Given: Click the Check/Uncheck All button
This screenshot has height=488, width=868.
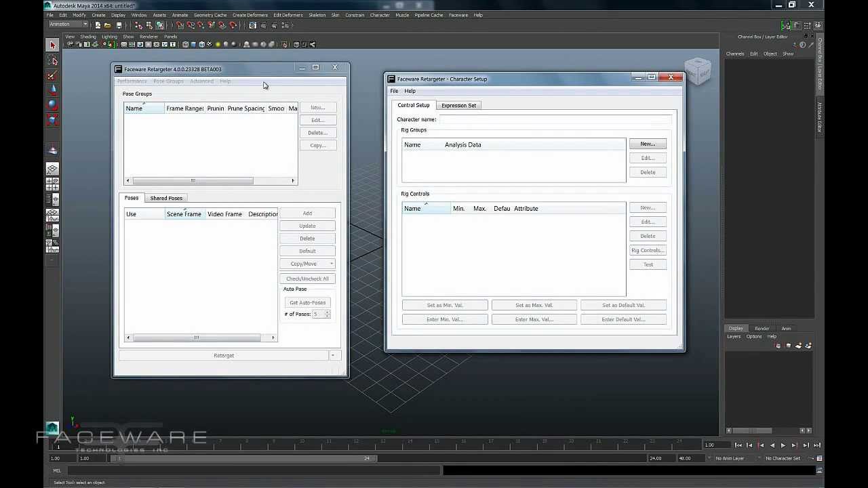Looking at the screenshot, I should pos(307,279).
